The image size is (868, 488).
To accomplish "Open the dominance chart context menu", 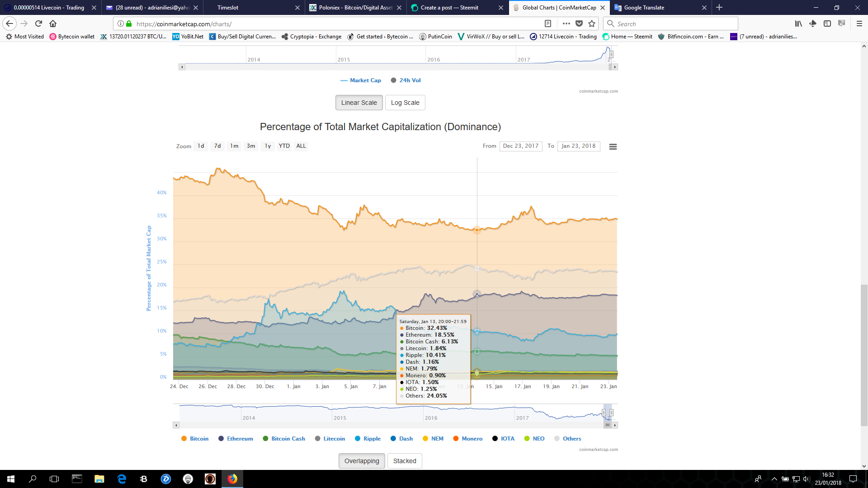I will 613,146.
